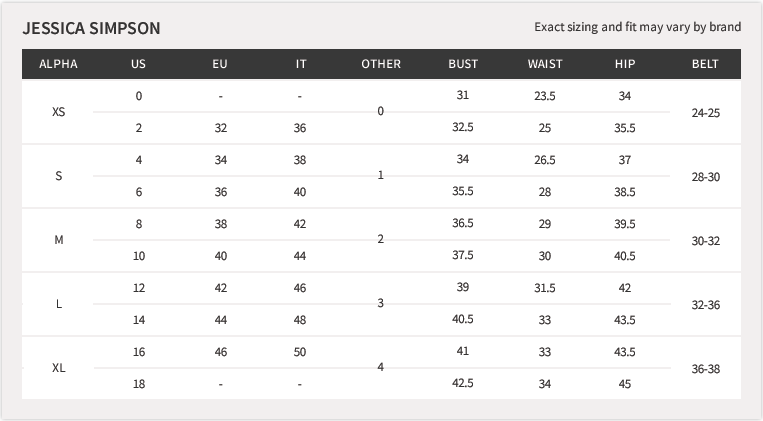
Task: Click the 32-36 belt size cell
Action: pos(705,304)
